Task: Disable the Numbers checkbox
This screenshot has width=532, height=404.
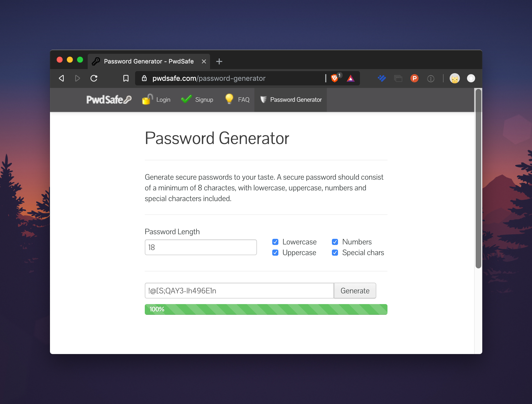Action: [x=335, y=242]
